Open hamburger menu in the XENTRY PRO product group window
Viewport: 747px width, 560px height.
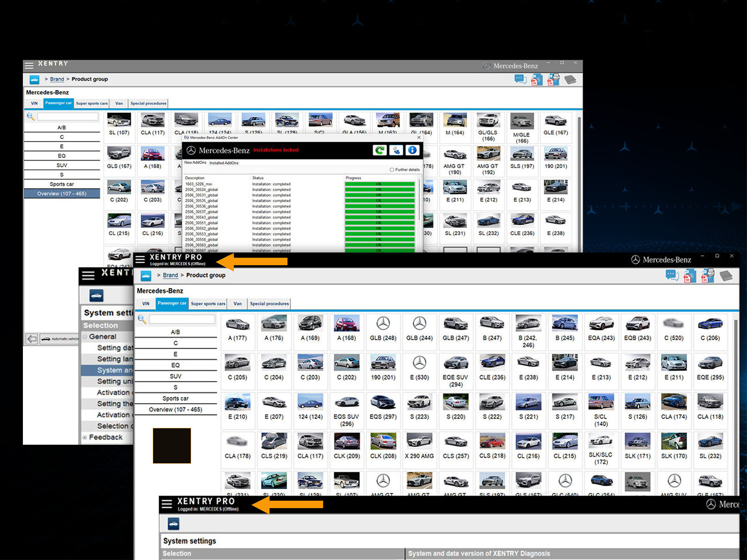(140, 260)
